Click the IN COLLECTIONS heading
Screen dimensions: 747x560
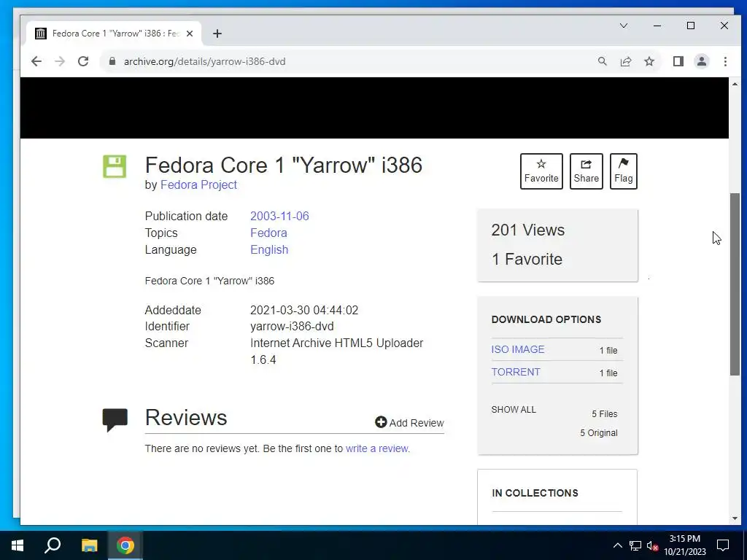coord(535,493)
